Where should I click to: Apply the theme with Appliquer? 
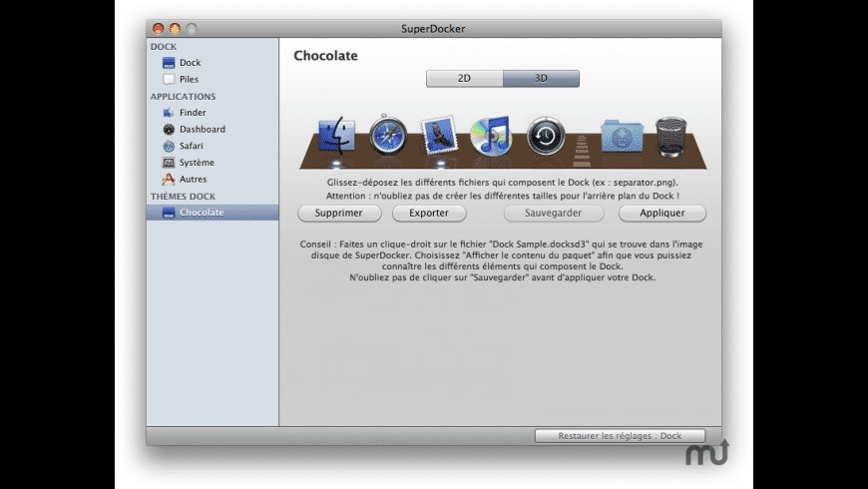tap(662, 214)
